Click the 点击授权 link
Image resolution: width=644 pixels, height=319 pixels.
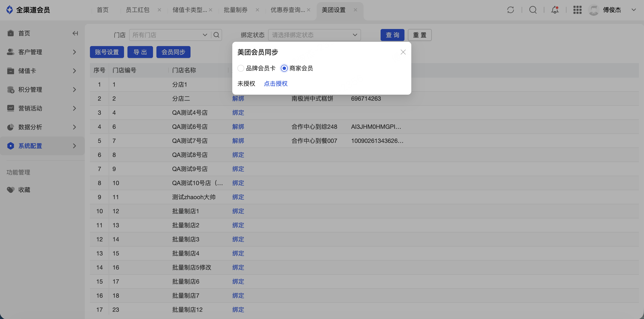[276, 84]
